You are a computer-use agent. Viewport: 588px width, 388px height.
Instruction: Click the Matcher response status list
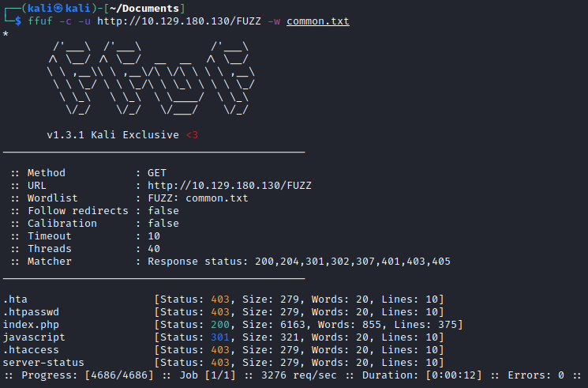coord(299,262)
